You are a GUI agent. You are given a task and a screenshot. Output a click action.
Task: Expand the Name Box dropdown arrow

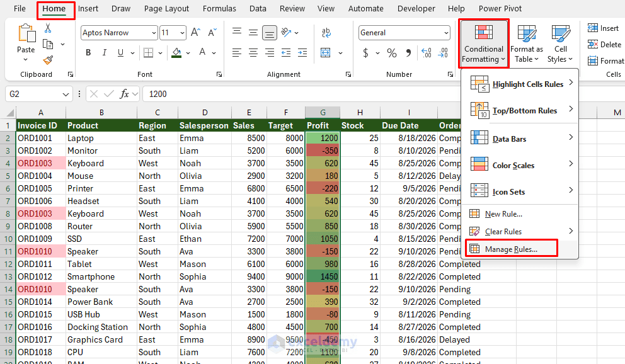[x=66, y=94]
